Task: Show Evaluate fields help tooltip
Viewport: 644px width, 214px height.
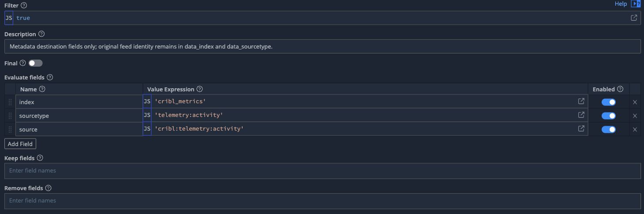Action: tap(50, 77)
